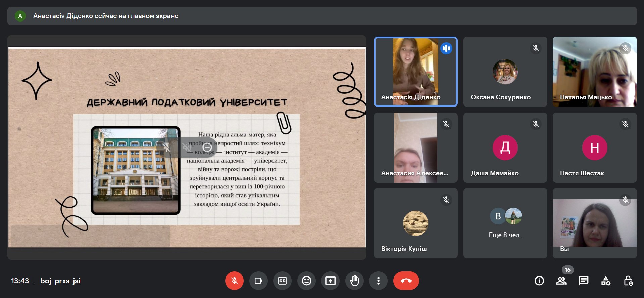Leave the call with the red hang-up button
Viewport: 644px width, 298px height.
click(x=406, y=281)
